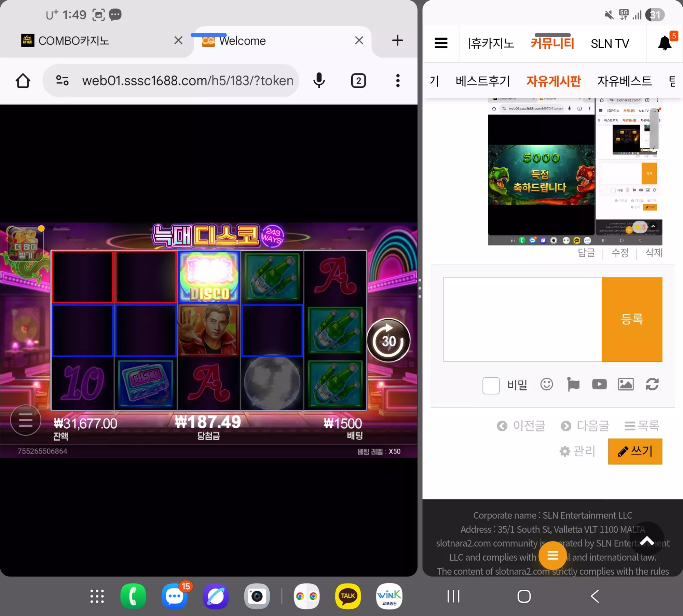683x616 pixels.
Task: Edit the comment with 수정
Action: pos(620,253)
